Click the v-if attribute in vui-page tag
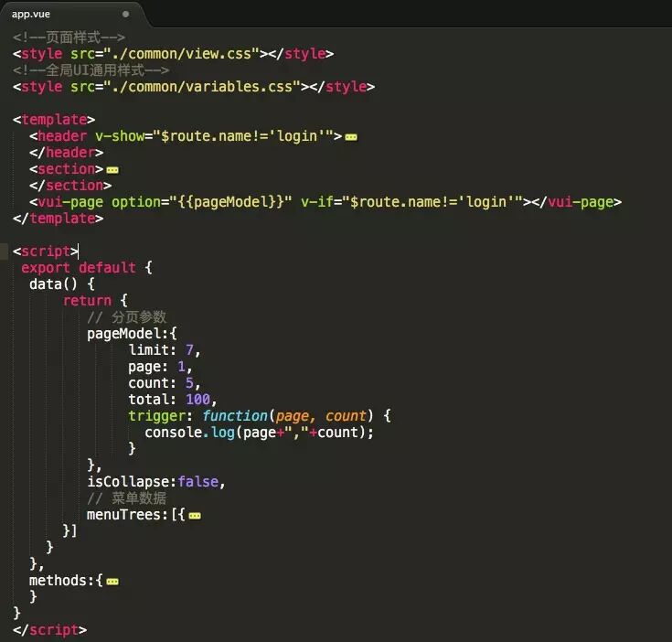672x642 pixels. (x=411, y=202)
